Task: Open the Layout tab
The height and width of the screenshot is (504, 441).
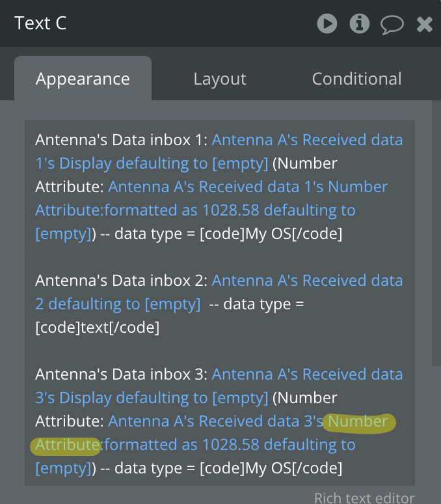Action: click(220, 79)
